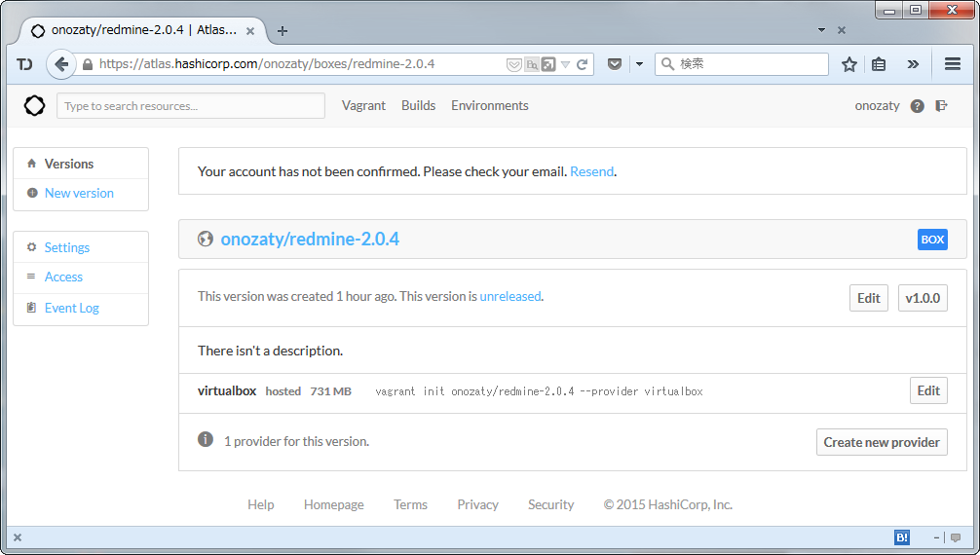Image resolution: width=980 pixels, height=555 pixels.
Task: Click the magnifier icon in search box
Action: click(667, 63)
